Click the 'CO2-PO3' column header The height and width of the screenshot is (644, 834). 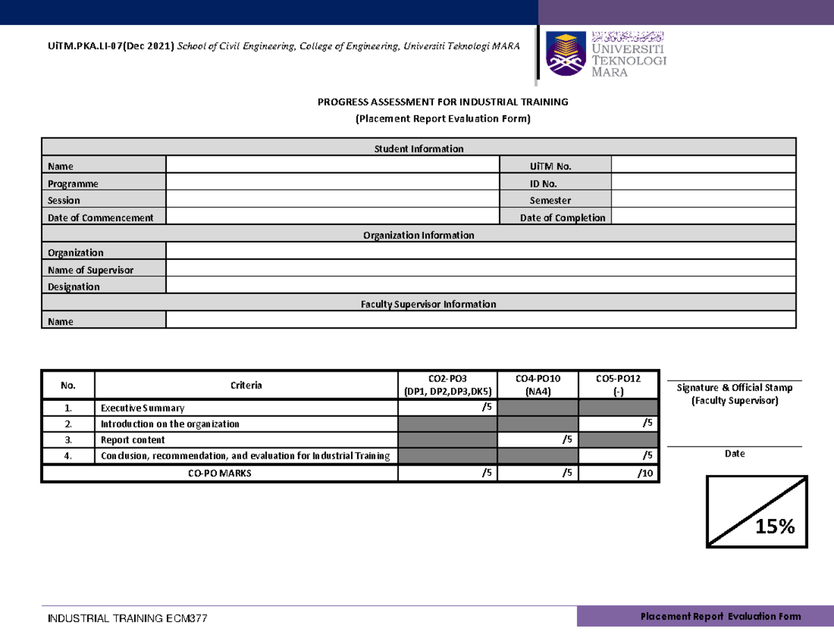tap(448, 385)
